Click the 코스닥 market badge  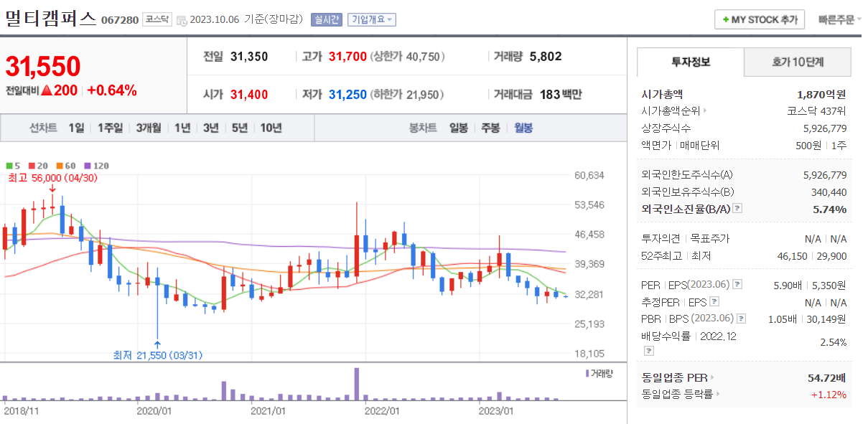point(157,20)
